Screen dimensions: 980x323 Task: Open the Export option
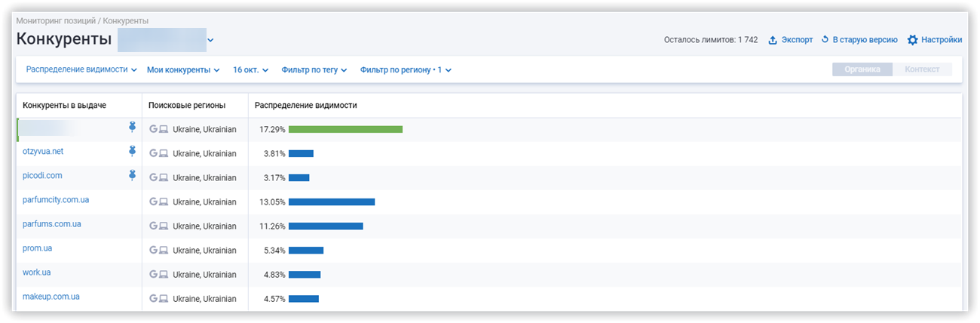click(790, 40)
